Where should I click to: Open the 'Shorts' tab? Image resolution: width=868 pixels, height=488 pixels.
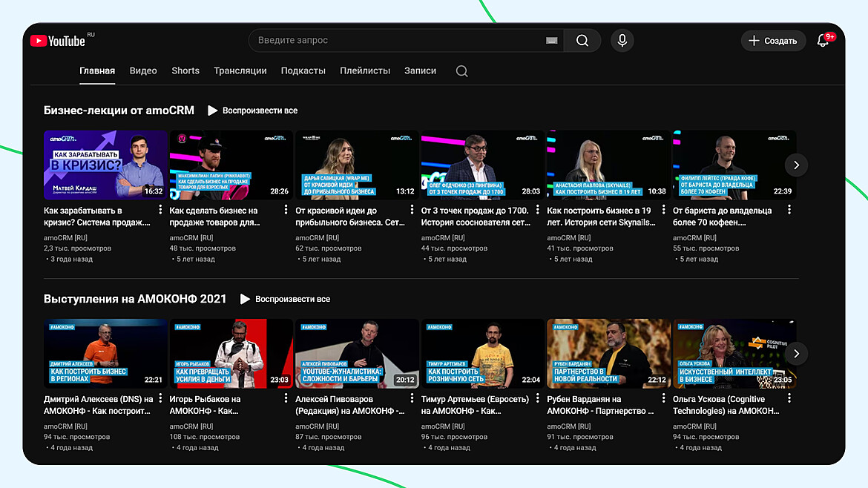[185, 70]
